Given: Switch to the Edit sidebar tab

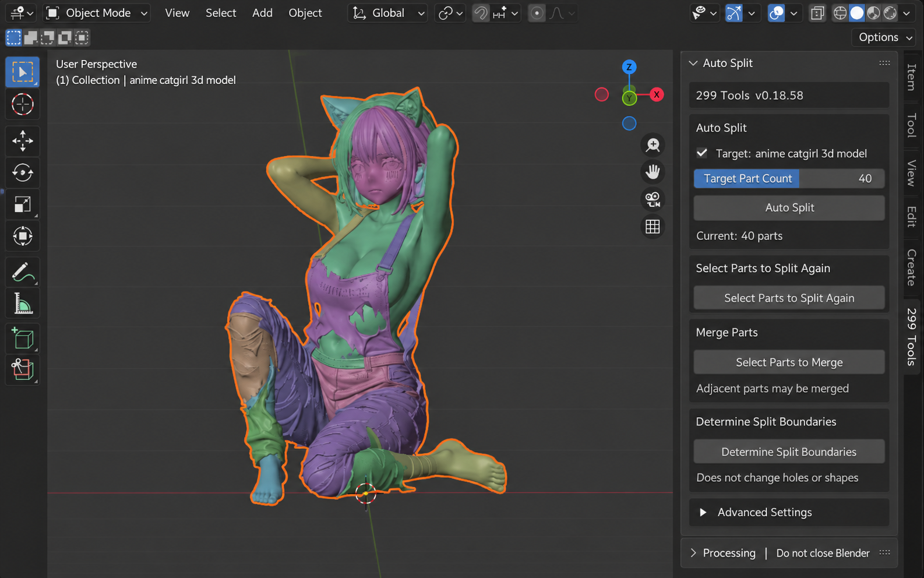Looking at the screenshot, I should point(912,217).
